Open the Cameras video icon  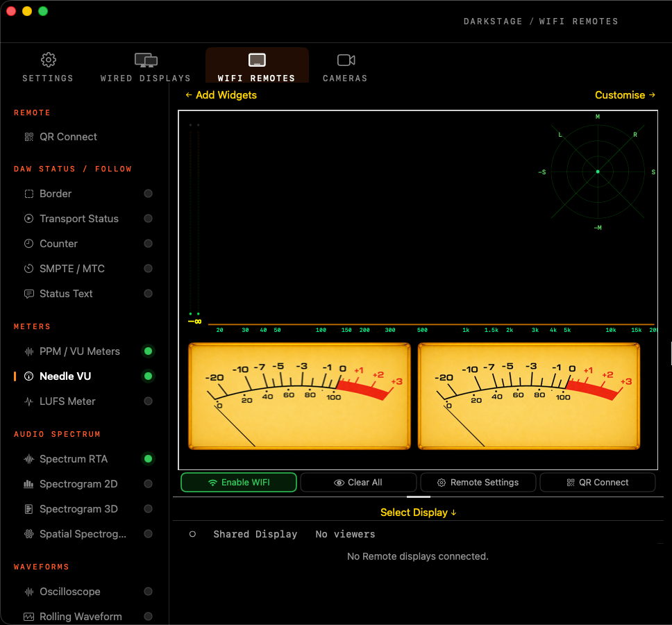(346, 60)
